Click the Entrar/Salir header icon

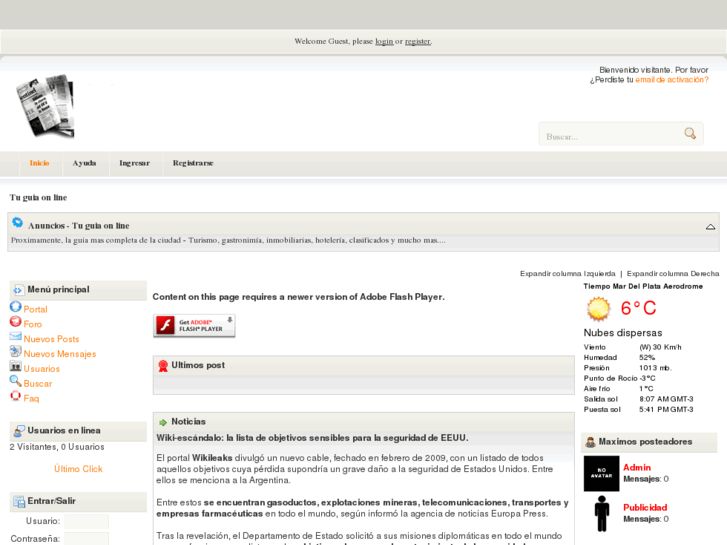(19, 501)
